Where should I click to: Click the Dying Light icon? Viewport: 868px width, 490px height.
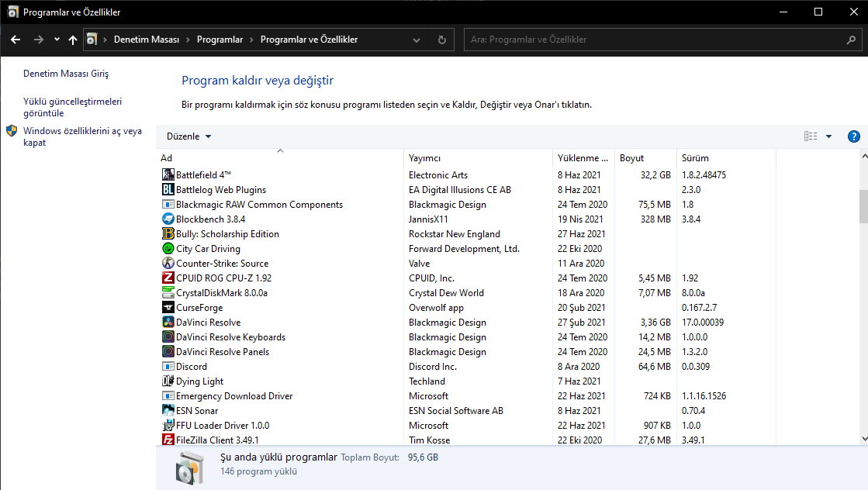[x=168, y=381]
